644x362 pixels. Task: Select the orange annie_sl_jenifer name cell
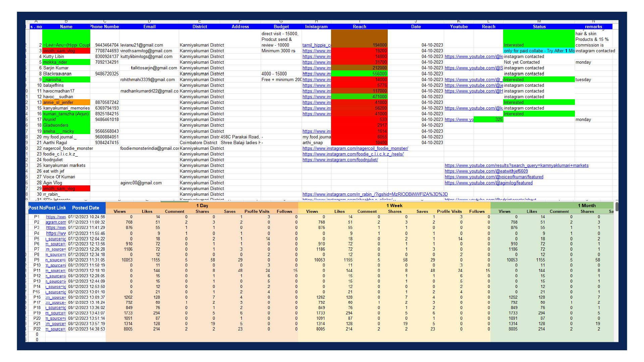click(x=66, y=103)
